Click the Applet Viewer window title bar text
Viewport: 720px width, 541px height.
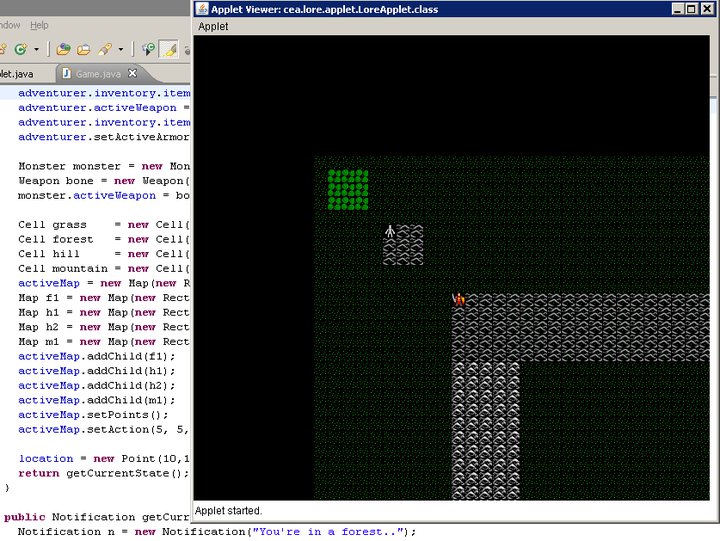[324, 9]
